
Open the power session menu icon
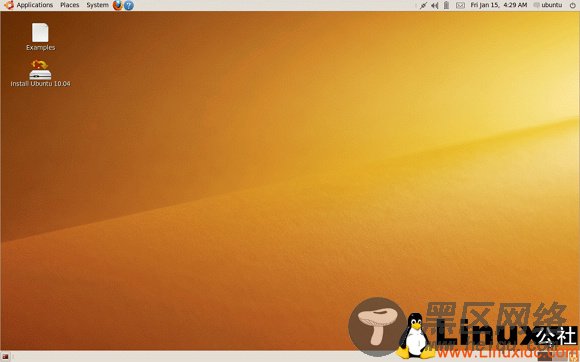572,5
